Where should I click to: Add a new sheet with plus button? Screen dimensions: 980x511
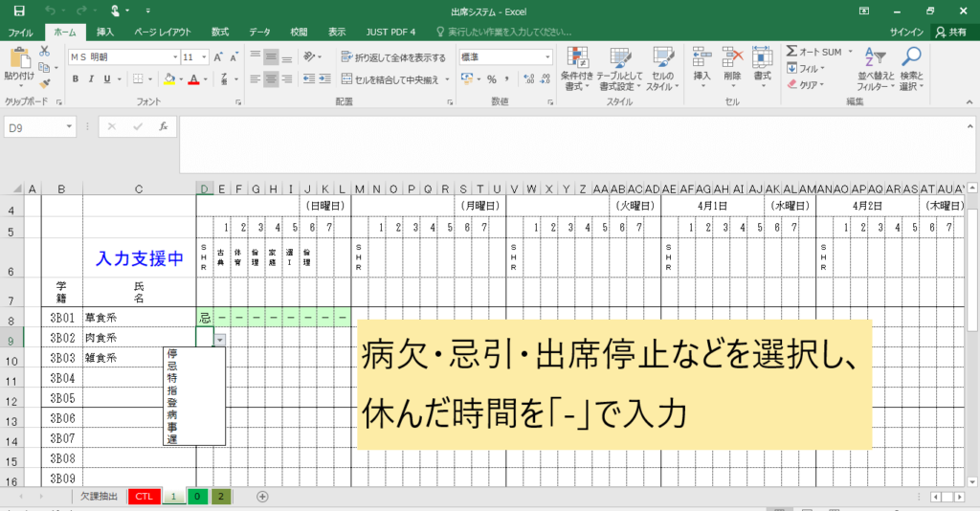262,497
